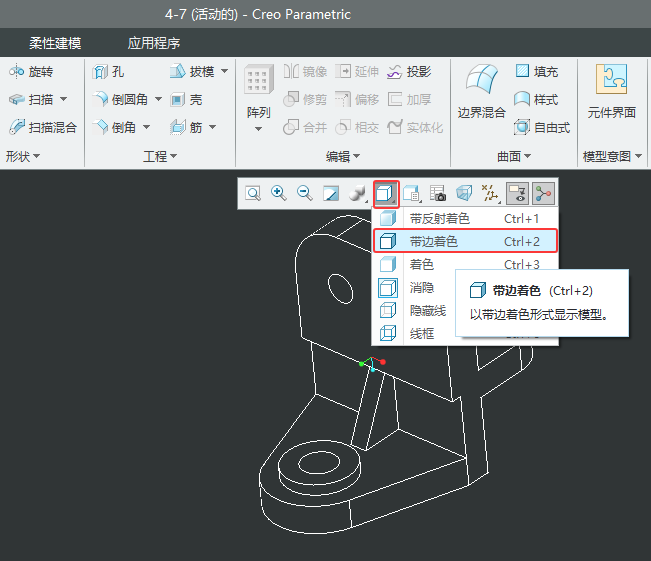Image resolution: width=651 pixels, height=561 pixels.
Task: Select the 扫描混合 (Swept Blend) tool
Action: click(43, 127)
